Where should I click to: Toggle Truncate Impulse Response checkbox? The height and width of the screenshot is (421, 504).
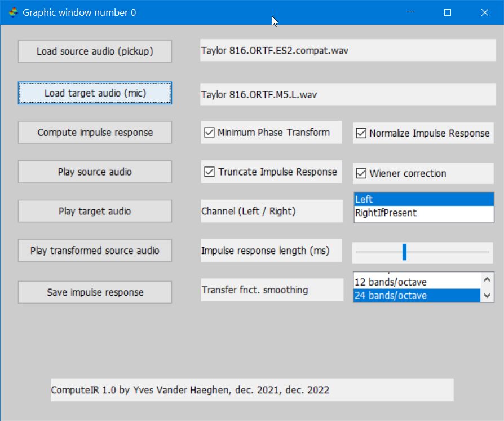point(209,172)
